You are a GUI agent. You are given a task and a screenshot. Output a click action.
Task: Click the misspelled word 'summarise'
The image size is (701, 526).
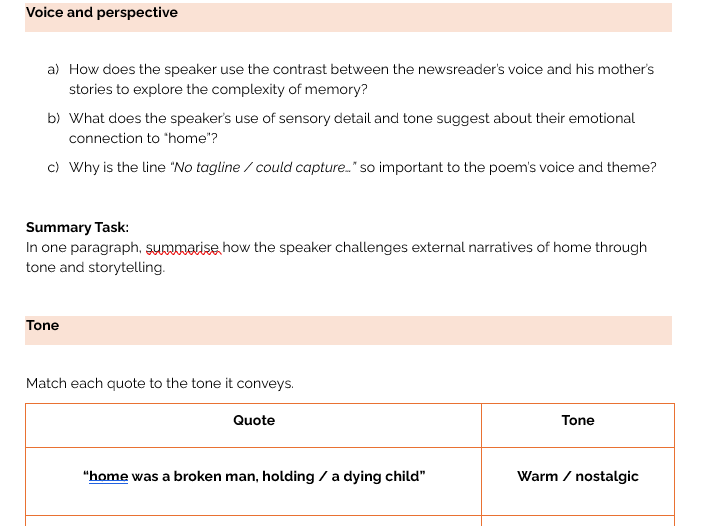click(183, 247)
